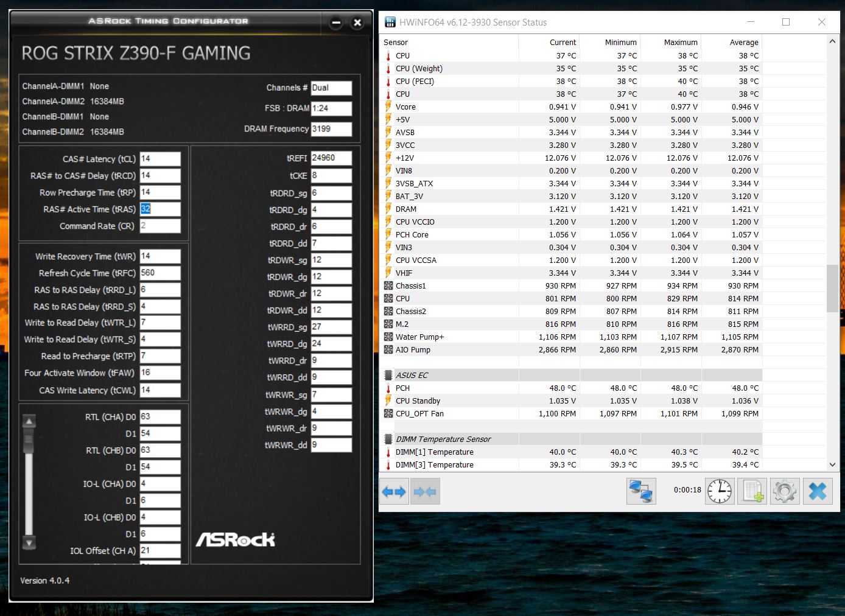
Task: Click the tREFI value field
Action: click(331, 158)
